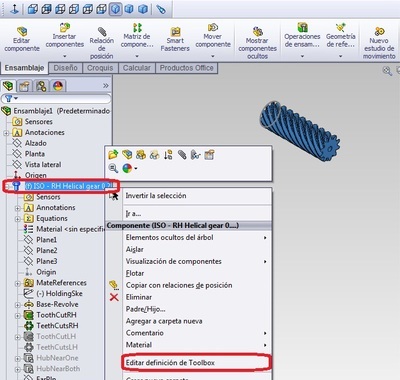Select shaded with edges view cube
This screenshot has height=380, width=400.
pos(115,9)
